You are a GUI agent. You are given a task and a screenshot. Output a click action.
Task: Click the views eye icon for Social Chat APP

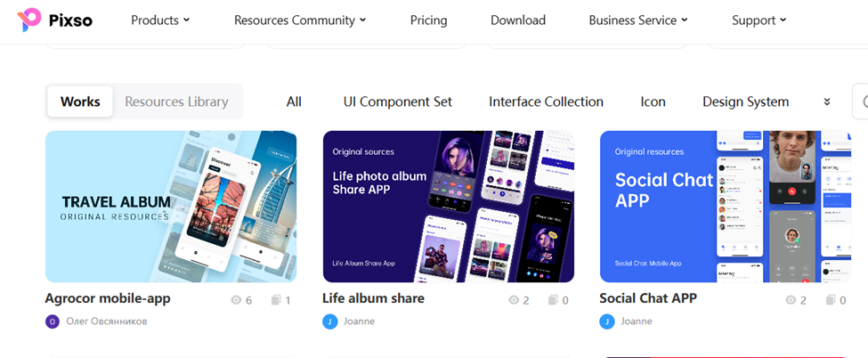coord(791,300)
